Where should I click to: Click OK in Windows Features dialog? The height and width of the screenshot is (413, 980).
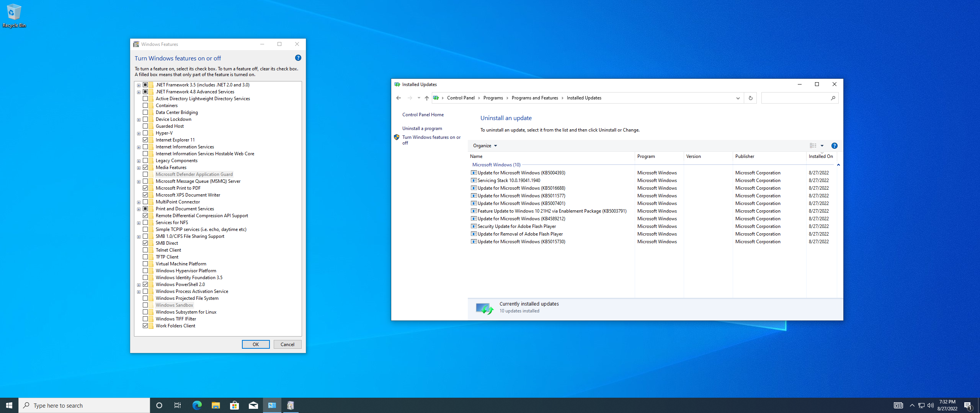click(256, 345)
